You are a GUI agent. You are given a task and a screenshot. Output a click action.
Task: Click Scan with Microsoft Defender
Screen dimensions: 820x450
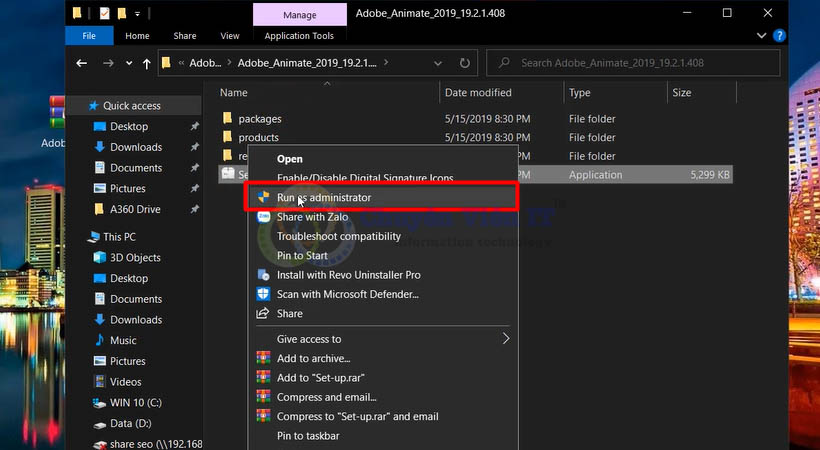pos(347,294)
